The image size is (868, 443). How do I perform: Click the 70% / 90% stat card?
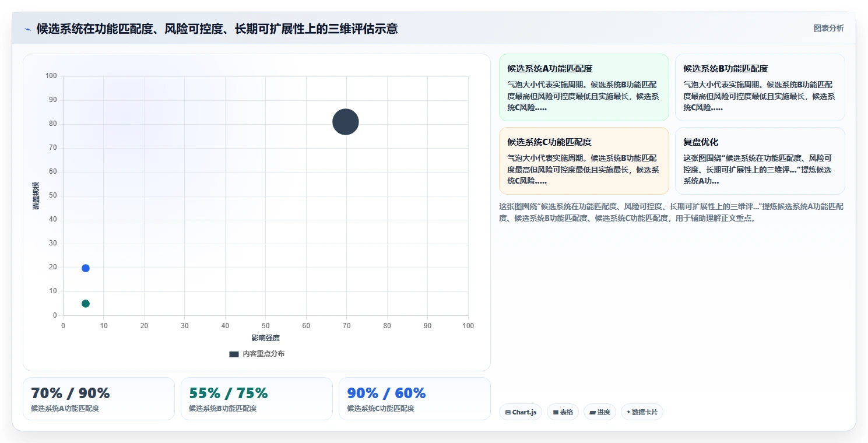99,399
